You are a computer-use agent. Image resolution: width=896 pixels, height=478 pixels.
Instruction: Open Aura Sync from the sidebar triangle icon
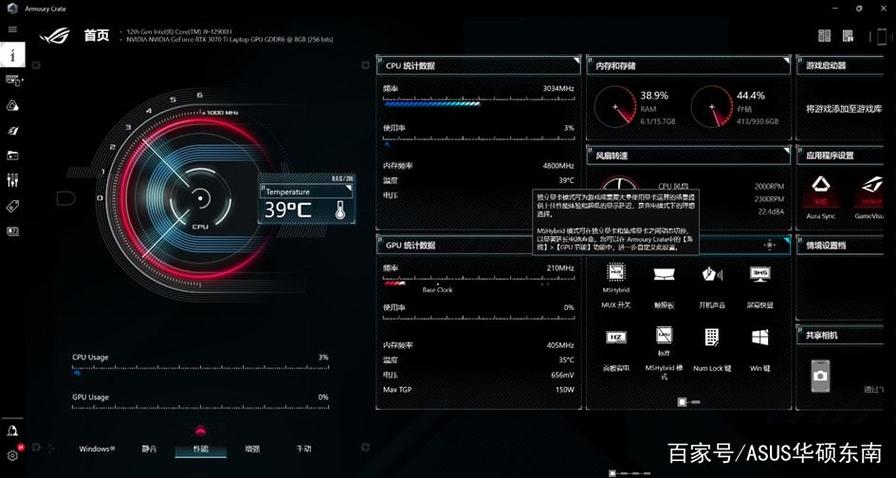[x=13, y=105]
